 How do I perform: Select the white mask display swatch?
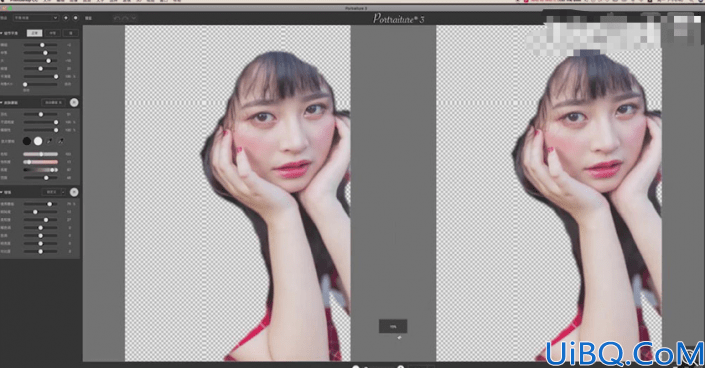coord(38,141)
